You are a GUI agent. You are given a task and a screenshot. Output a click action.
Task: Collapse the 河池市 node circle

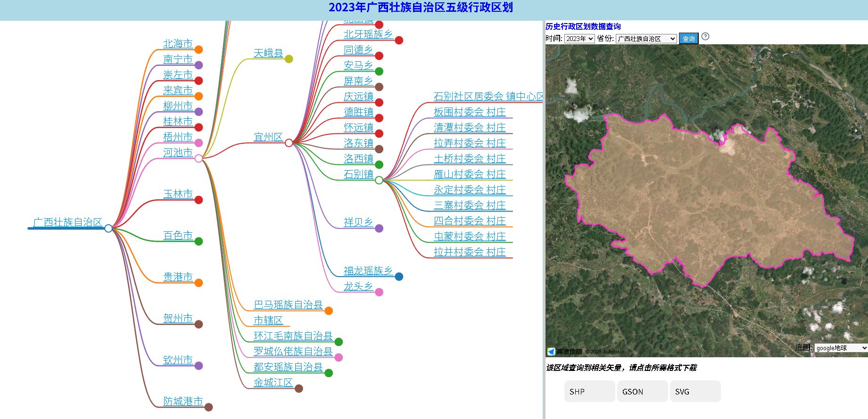198,158
